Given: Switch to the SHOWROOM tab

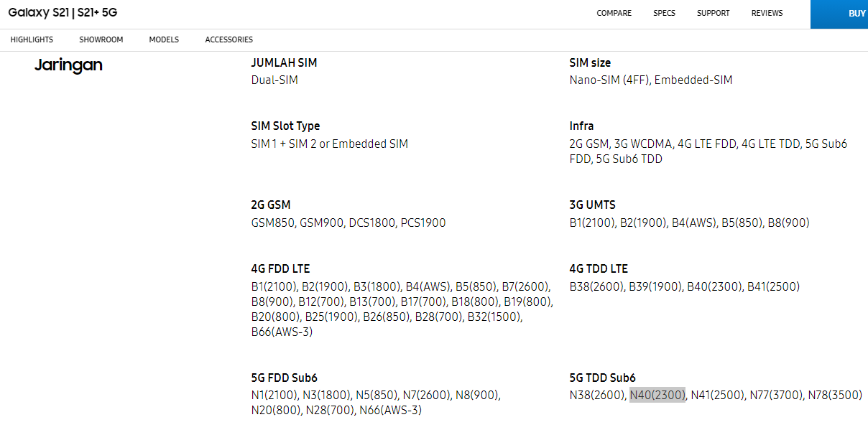Looking at the screenshot, I should tap(101, 40).
